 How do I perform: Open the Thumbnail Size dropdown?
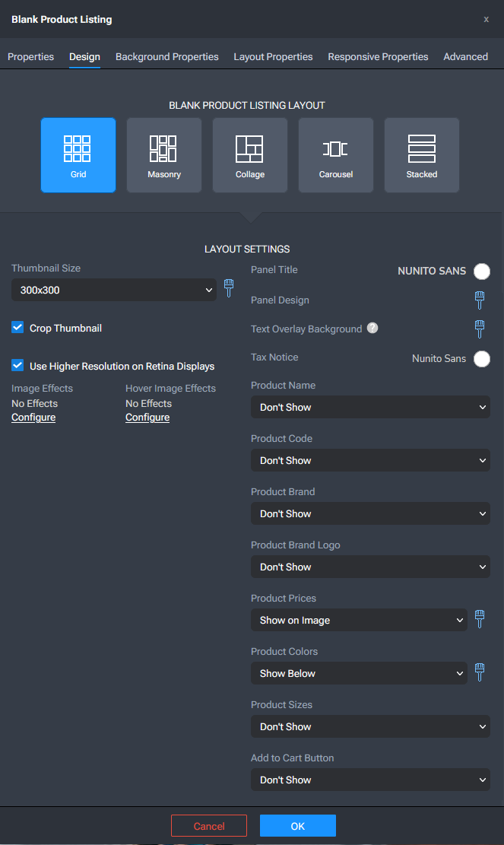click(x=114, y=290)
